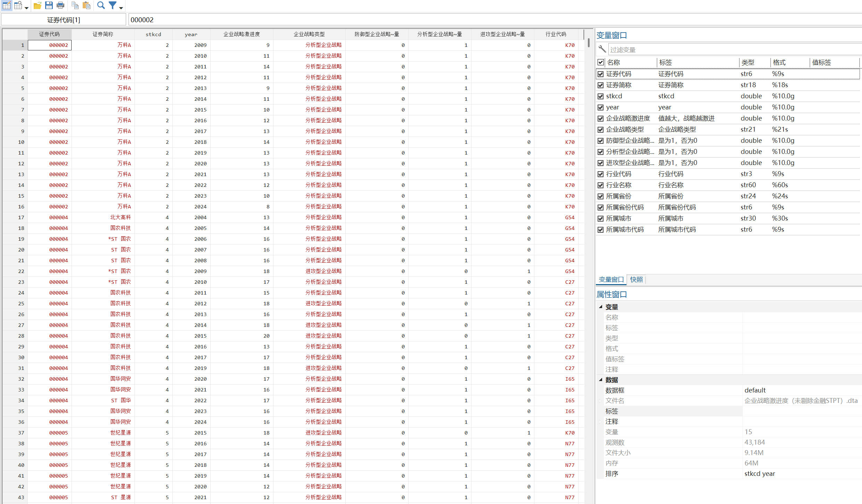Click the open file folder icon
Image resolution: width=862 pixels, height=504 pixels.
click(38, 5)
